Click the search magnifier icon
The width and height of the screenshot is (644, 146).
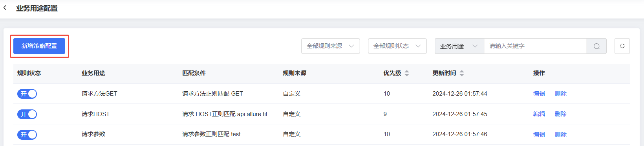596,46
